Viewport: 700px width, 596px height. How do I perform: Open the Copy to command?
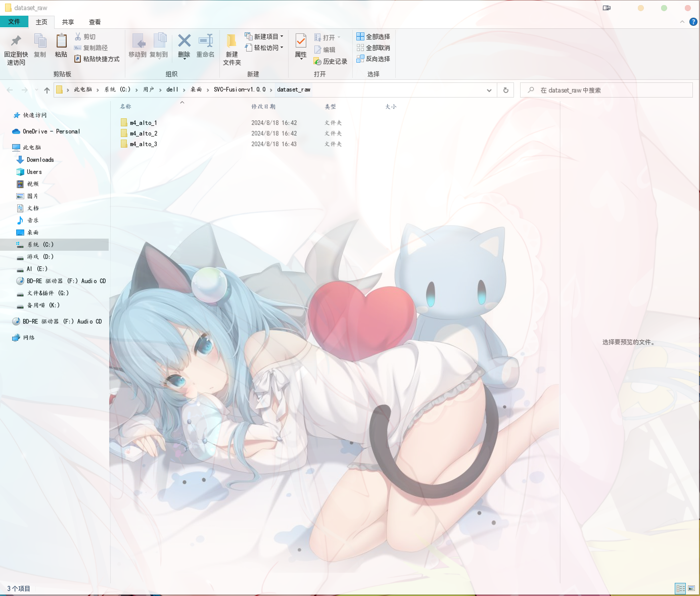pos(159,45)
